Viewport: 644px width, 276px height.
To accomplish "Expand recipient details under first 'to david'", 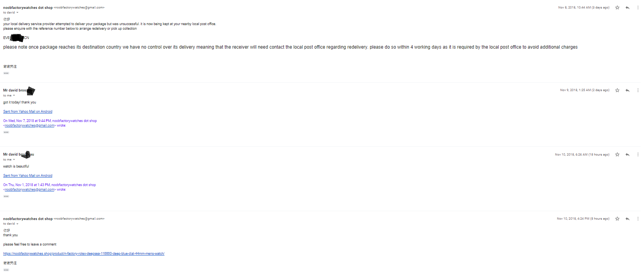I will pyautogui.click(x=17, y=13).
